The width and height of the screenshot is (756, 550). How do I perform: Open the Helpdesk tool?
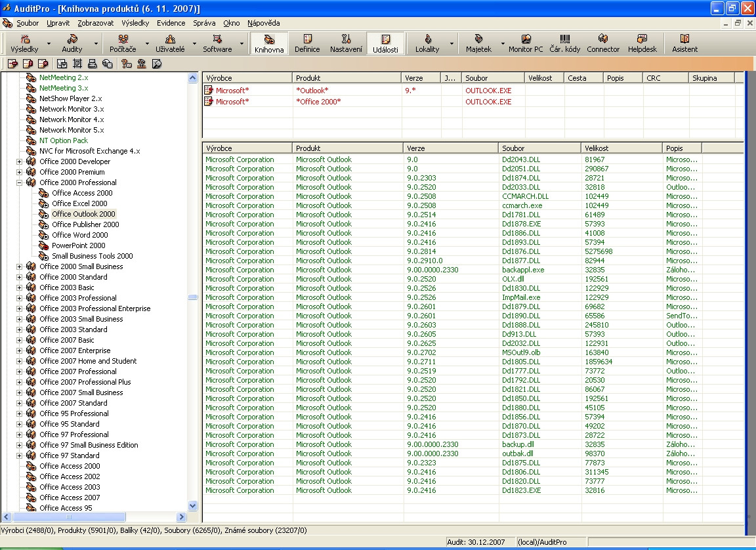(642, 43)
